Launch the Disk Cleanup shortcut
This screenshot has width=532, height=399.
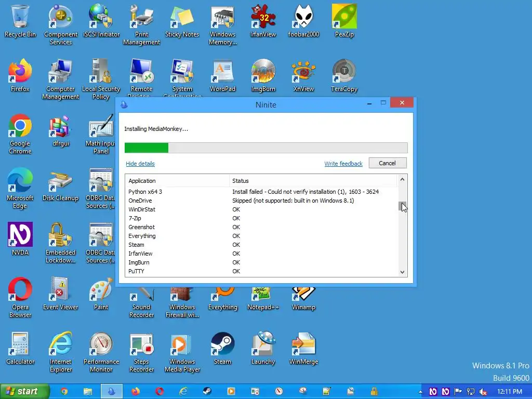pos(61,184)
